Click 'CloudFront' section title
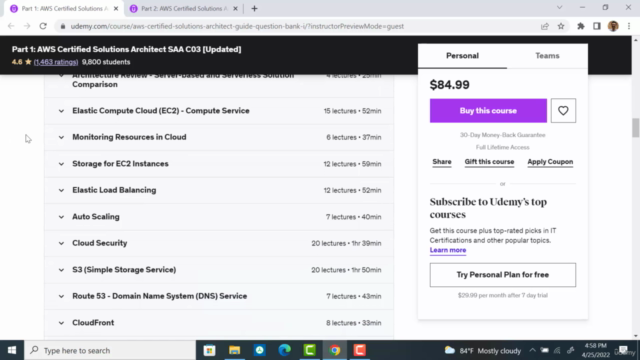The width and height of the screenshot is (640, 360). (x=93, y=322)
